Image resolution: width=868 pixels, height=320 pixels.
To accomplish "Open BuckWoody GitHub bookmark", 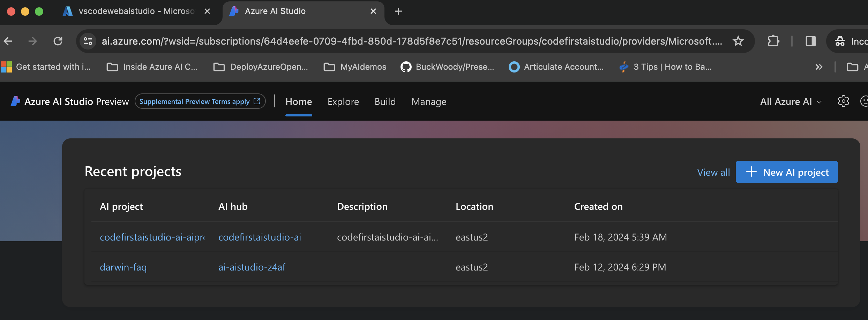I will [448, 67].
